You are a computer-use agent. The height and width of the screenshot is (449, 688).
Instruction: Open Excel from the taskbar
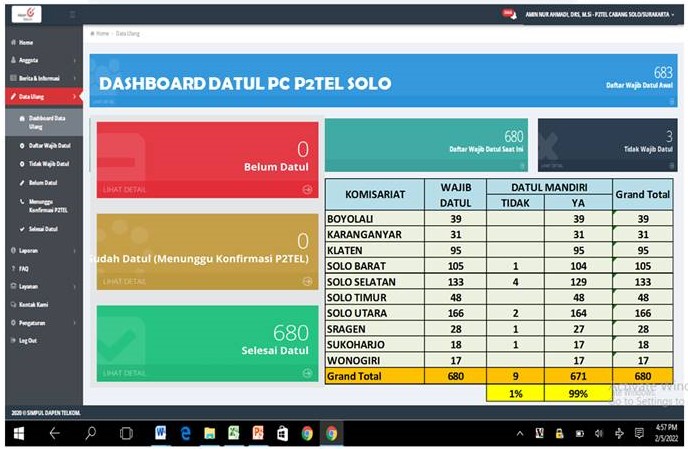point(233,434)
